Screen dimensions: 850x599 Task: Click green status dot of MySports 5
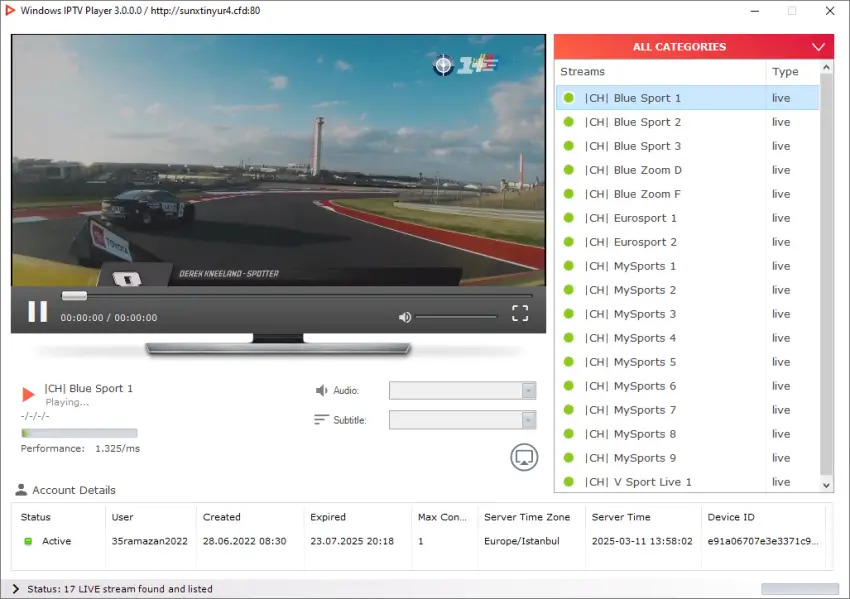pyautogui.click(x=569, y=362)
